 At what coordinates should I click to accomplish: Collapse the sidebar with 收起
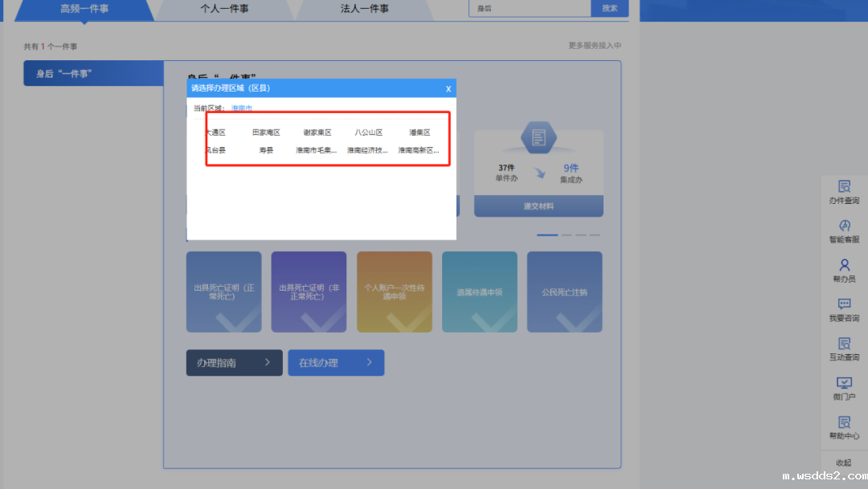pos(843,463)
